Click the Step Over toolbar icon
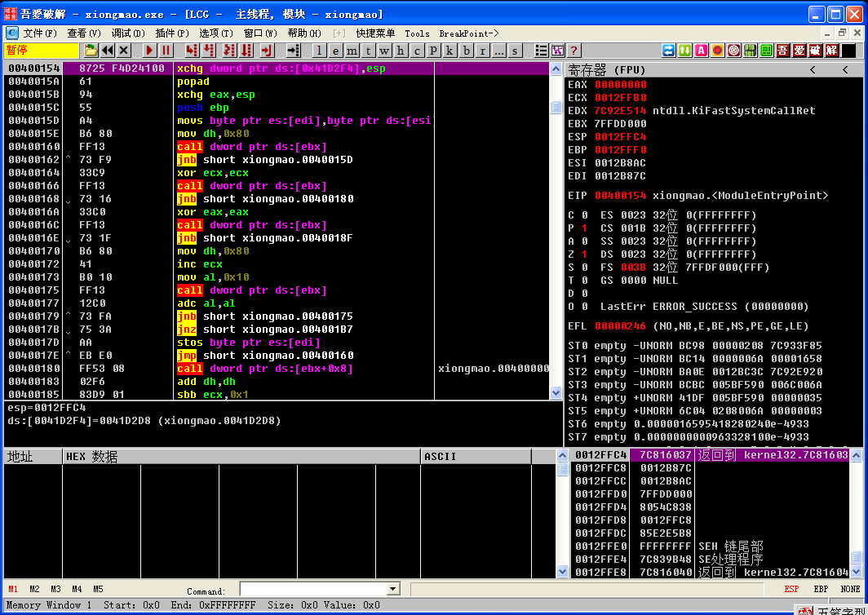The image size is (868, 615). [x=209, y=51]
